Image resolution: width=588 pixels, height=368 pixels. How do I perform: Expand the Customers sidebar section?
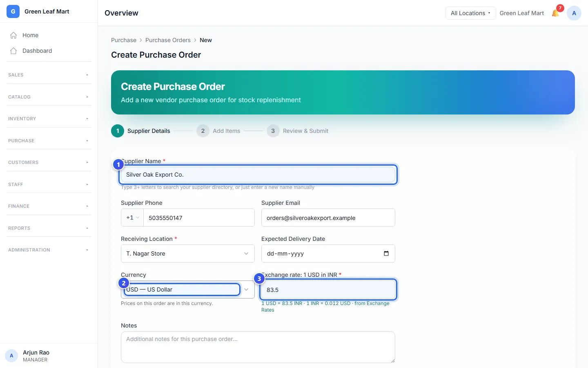pyautogui.click(x=49, y=162)
